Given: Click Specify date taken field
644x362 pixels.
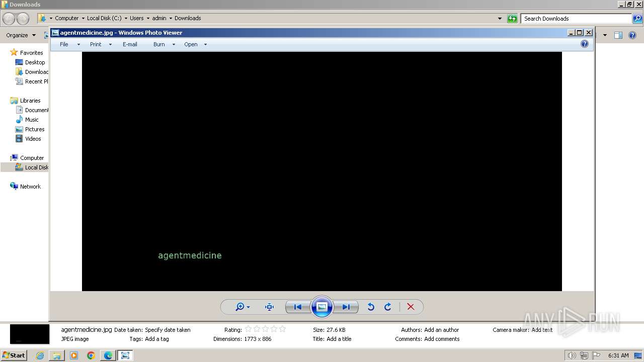Looking at the screenshot, I should (168, 330).
